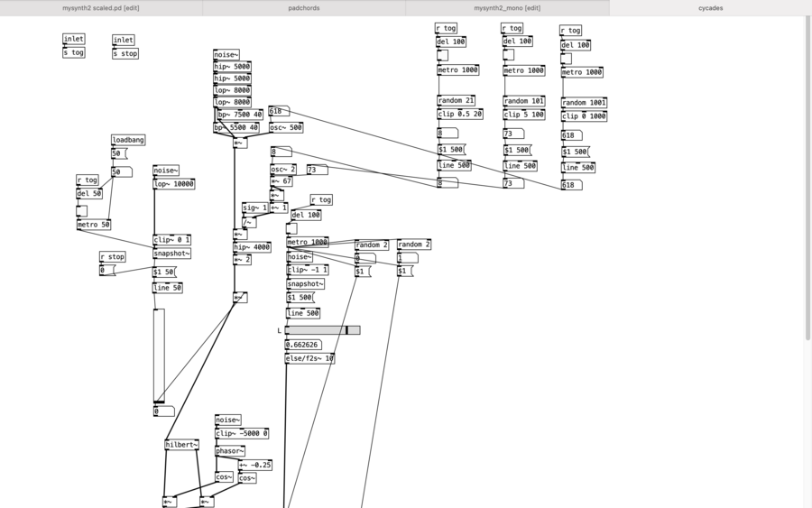This screenshot has height=508, width=812.
Task: Select the phasor~ object
Action: pos(230,451)
